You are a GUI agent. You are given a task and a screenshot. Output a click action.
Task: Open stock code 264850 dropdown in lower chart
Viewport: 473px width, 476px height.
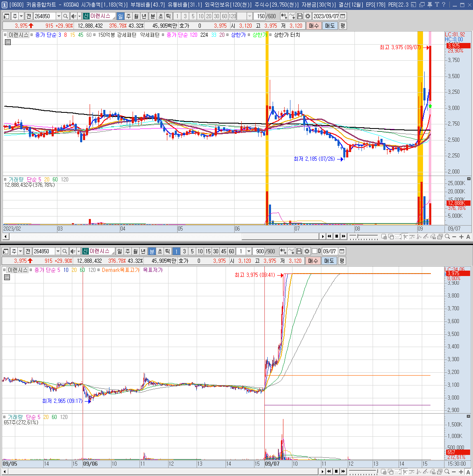tap(58, 251)
